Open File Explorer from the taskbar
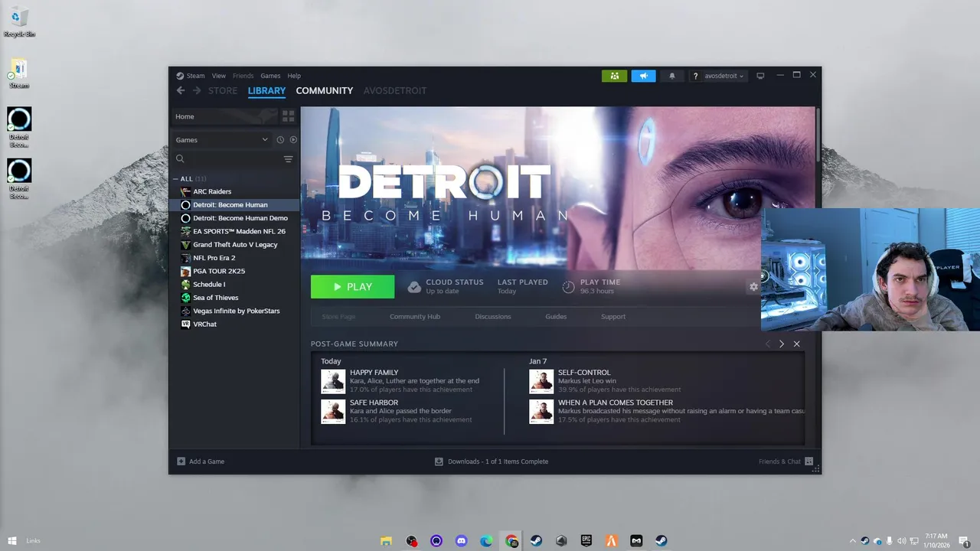 coord(387,541)
